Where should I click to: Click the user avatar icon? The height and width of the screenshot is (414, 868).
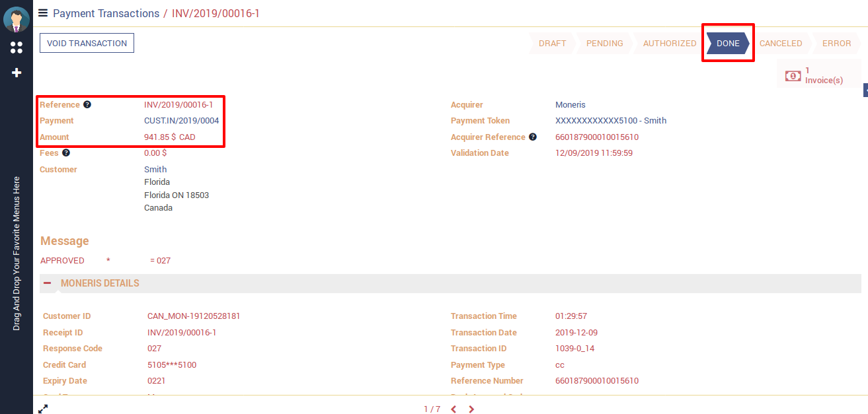tap(16, 18)
